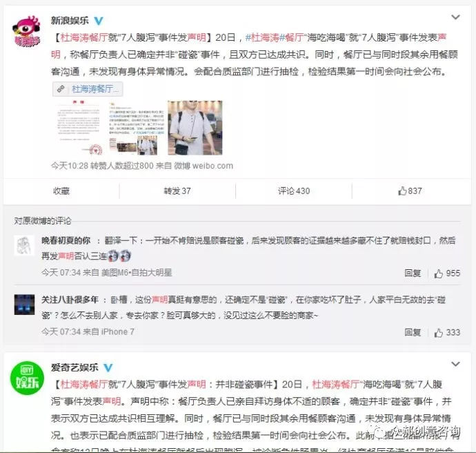Expand the 新浪娱乐 post options chevron
Viewport: 476px width, 453px height.
455,17
